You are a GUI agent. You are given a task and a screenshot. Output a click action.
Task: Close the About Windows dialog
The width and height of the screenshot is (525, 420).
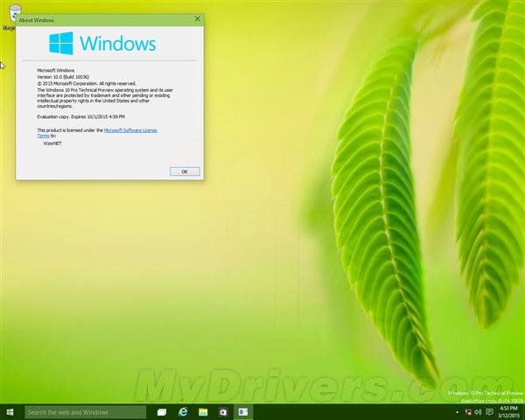click(x=197, y=19)
